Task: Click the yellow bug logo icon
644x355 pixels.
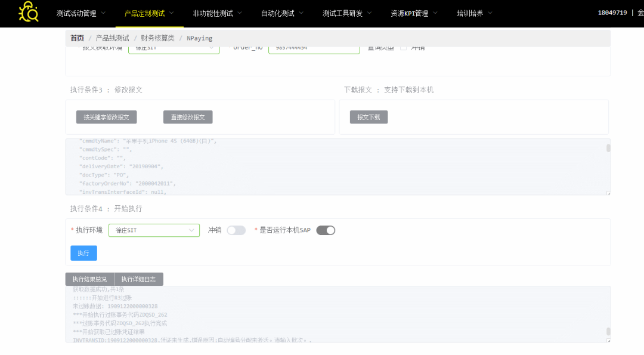Action: [28, 13]
